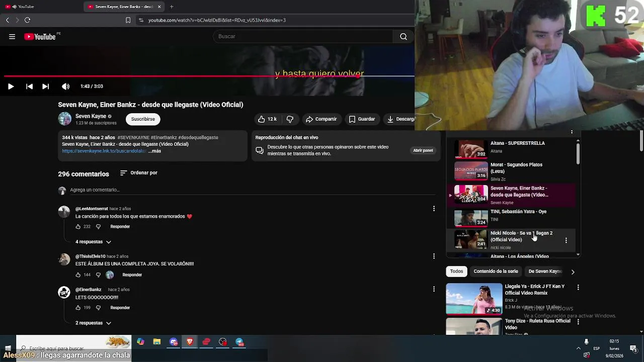
Task: Select the De Seven Kayne chip
Action: pyautogui.click(x=545, y=271)
